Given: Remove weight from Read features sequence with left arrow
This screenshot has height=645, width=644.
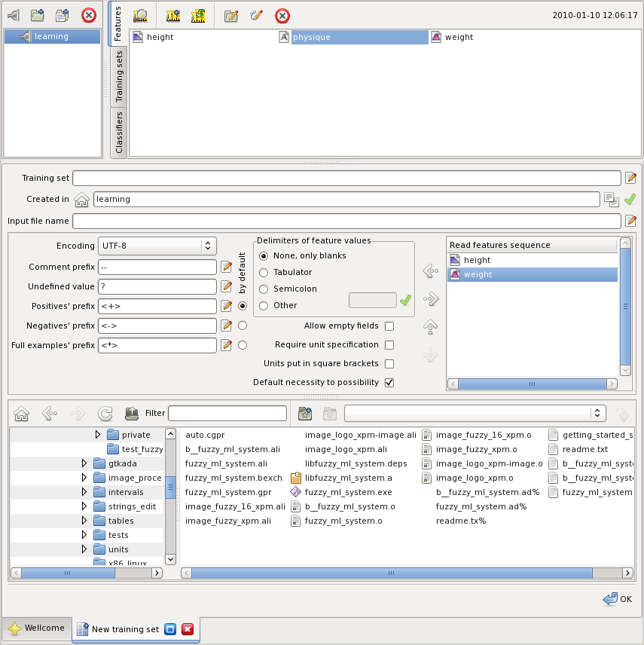Looking at the screenshot, I should click(x=430, y=271).
